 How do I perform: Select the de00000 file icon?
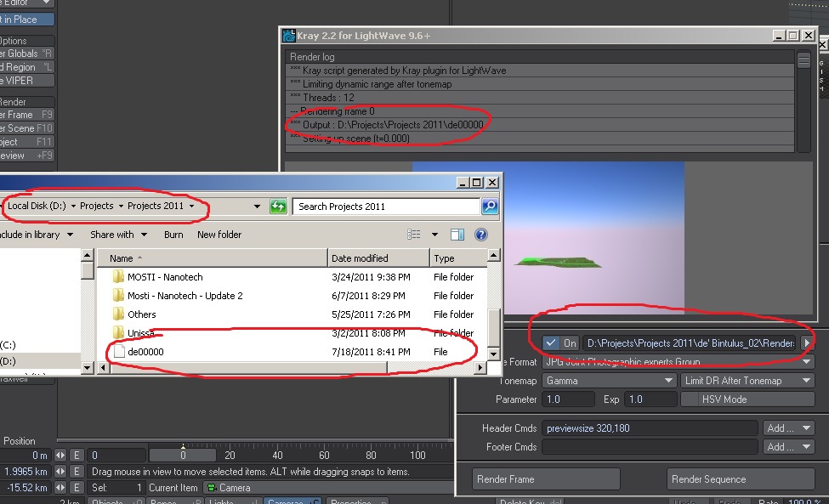(119, 351)
